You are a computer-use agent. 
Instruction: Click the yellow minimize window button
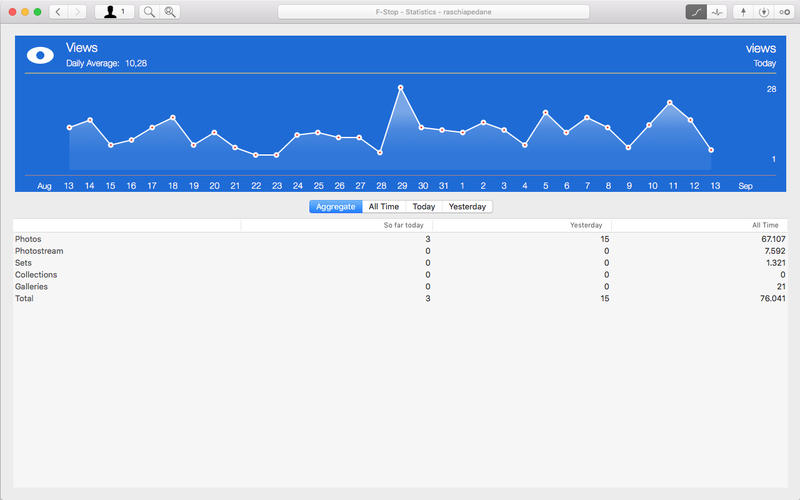[25, 12]
